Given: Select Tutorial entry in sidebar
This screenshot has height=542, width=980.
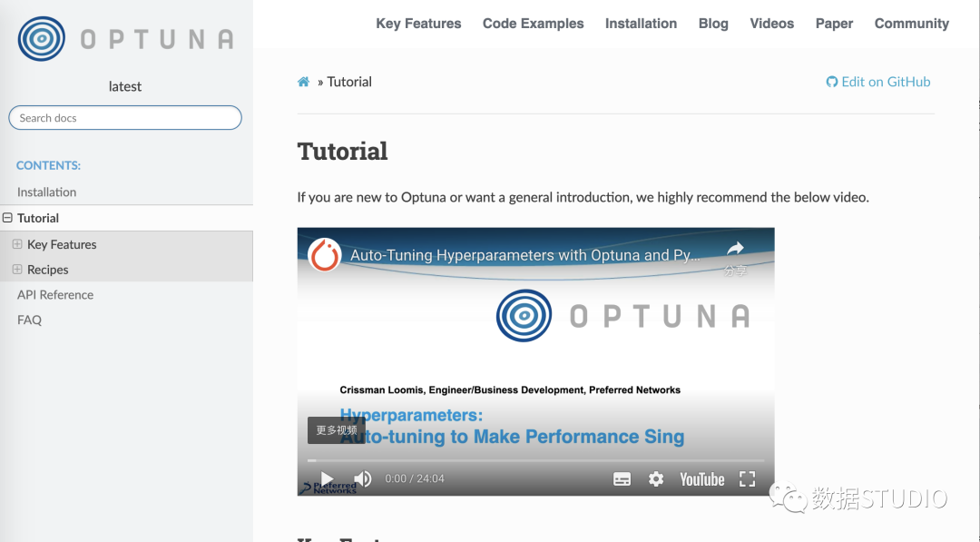Looking at the screenshot, I should click(x=38, y=218).
